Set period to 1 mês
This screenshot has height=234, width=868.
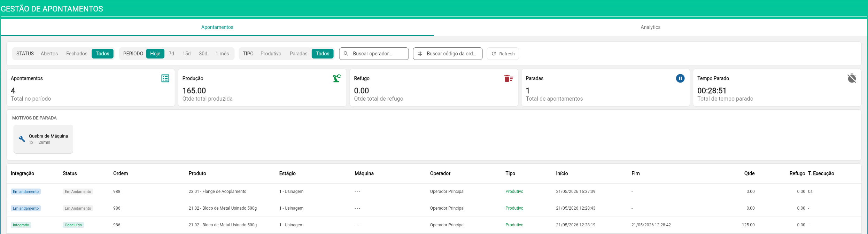pos(222,54)
